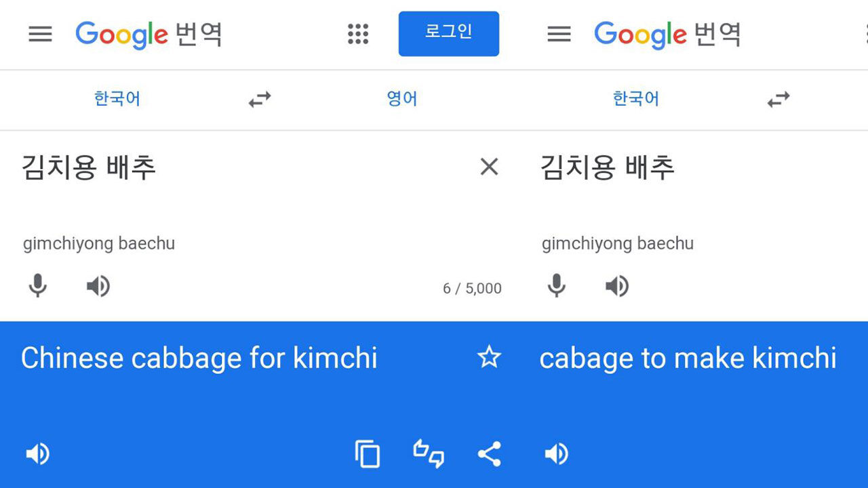The width and height of the screenshot is (868, 488).
Task: Select 영어 as the target language
Action: [x=403, y=99]
